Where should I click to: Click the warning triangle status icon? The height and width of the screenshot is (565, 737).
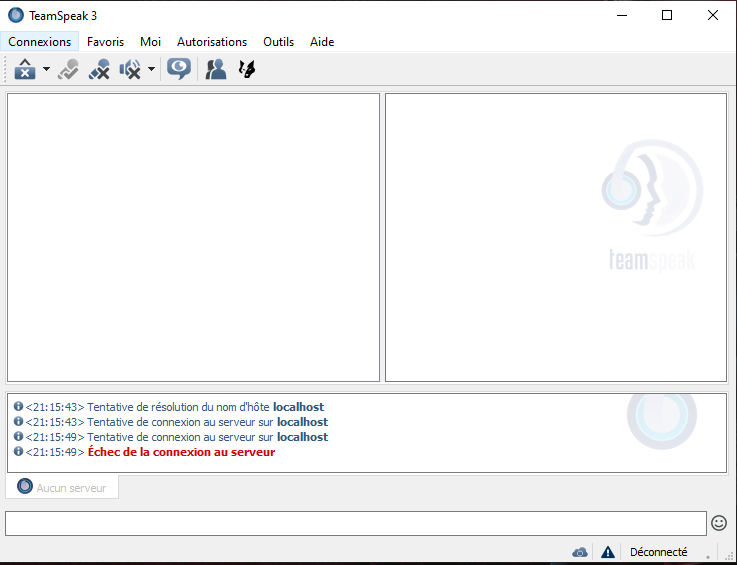[608, 552]
